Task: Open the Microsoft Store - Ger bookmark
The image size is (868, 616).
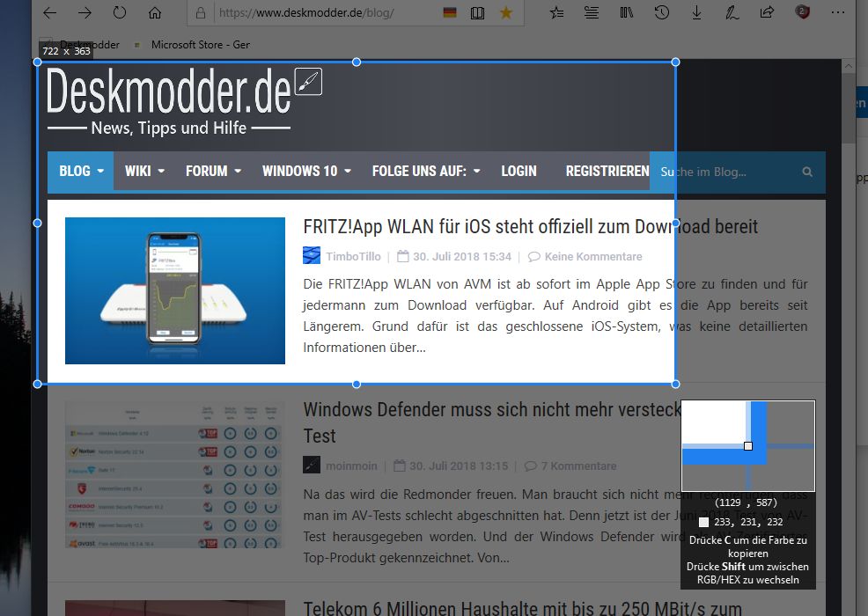Action: (192, 45)
